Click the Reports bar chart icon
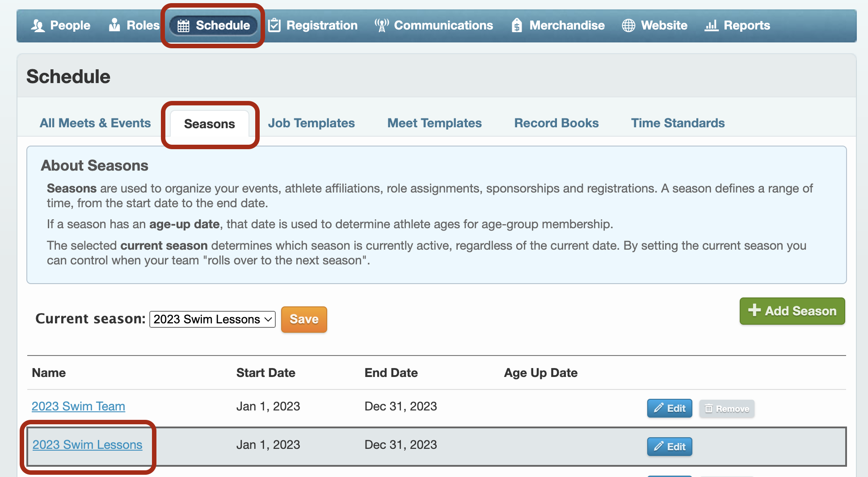The height and width of the screenshot is (477, 868). [x=711, y=25]
